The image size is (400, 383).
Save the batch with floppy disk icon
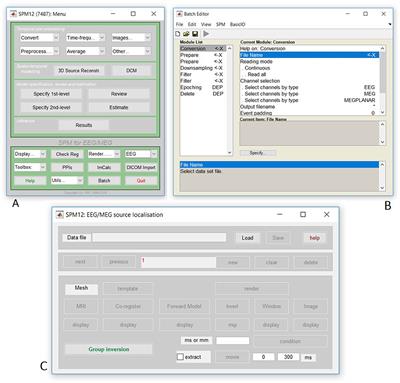point(195,34)
